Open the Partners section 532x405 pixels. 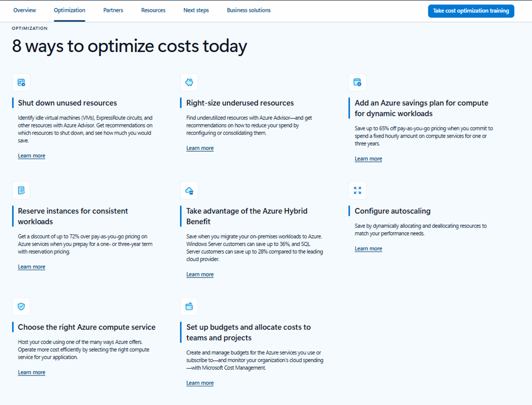[x=113, y=10]
